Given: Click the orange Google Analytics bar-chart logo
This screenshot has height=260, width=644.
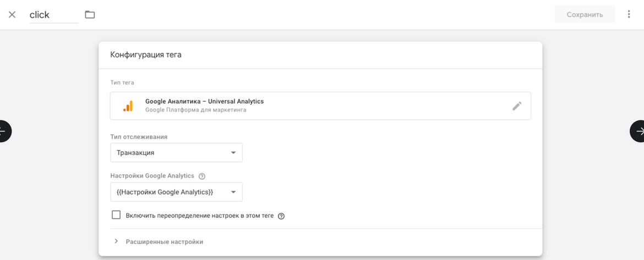Looking at the screenshot, I should point(128,106).
